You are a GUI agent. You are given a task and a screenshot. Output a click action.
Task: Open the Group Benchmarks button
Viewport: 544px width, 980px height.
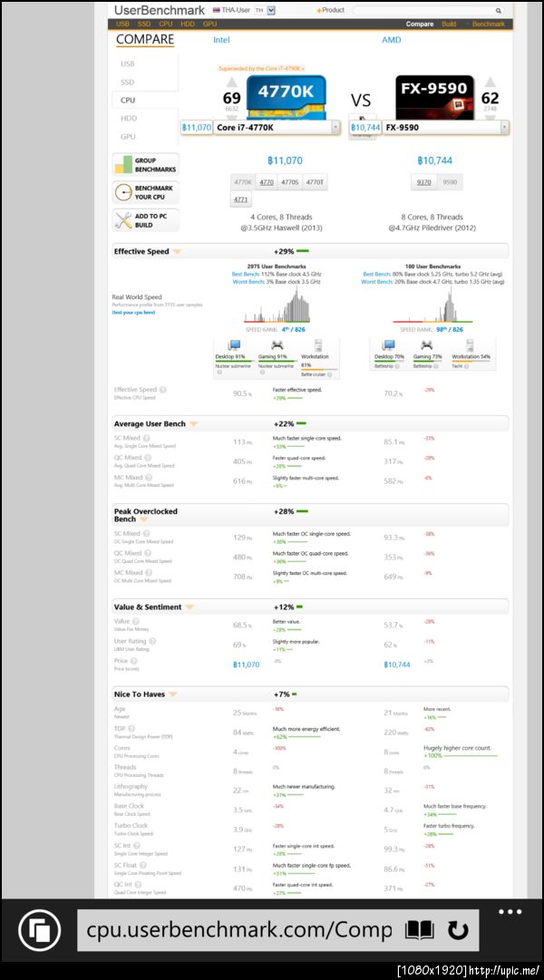pos(146,165)
